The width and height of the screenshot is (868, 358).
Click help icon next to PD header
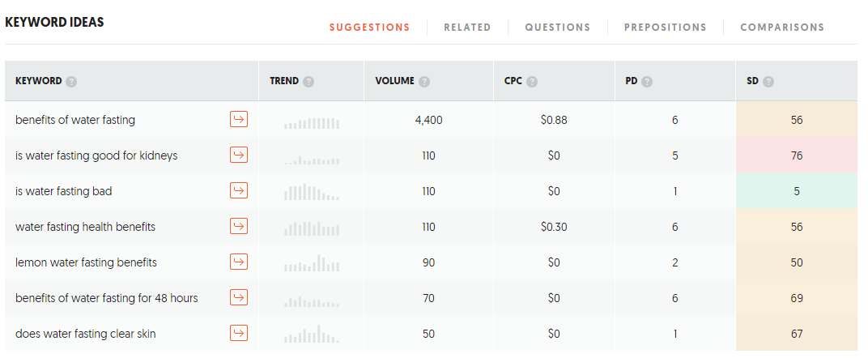pos(647,81)
